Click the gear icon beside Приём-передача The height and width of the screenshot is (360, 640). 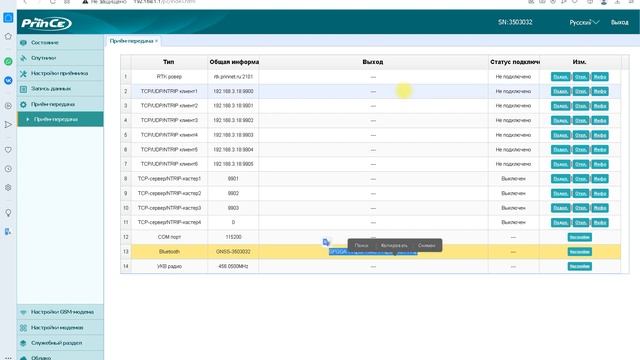tap(24, 104)
